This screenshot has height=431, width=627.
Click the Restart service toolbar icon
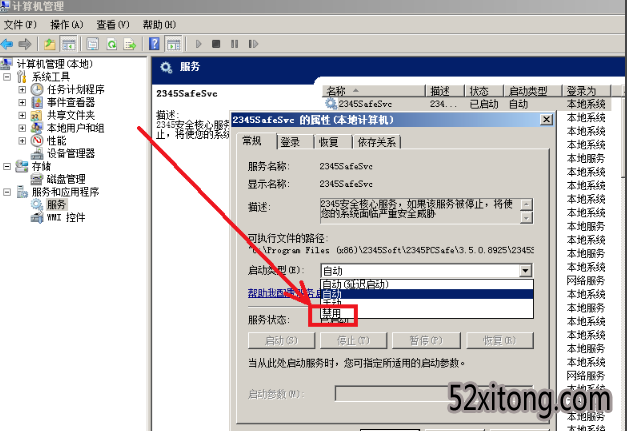[x=253, y=44]
